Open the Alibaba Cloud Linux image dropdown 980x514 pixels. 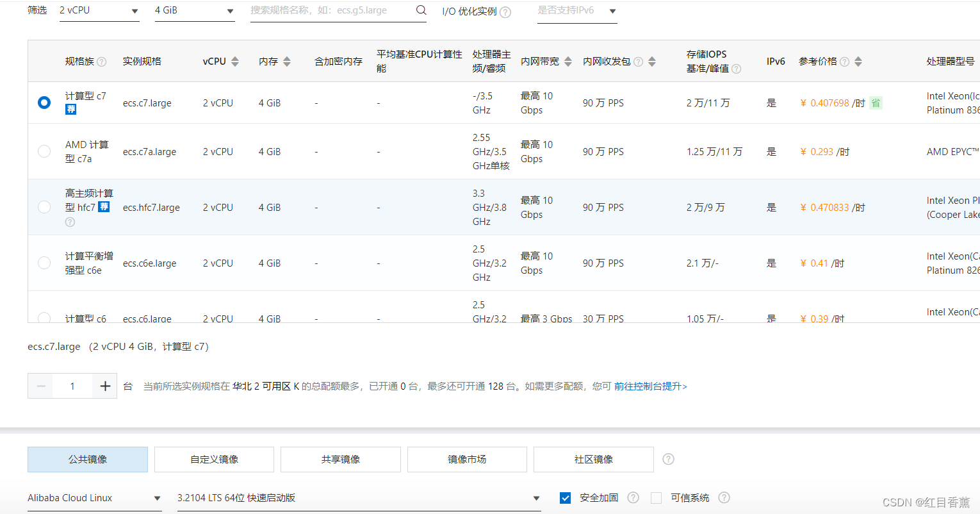pyautogui.click(x=94, y=498)
